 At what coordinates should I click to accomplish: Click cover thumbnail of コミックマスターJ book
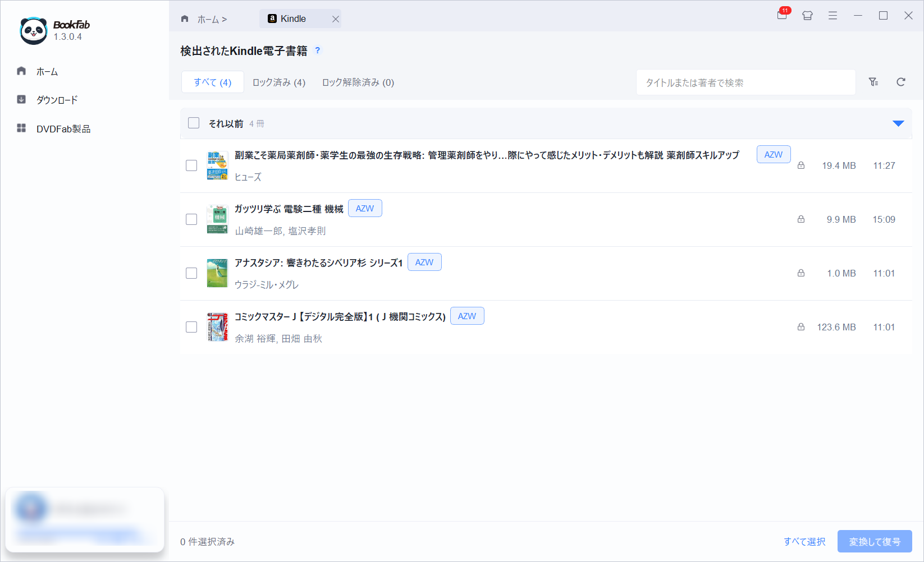coord(217,327)
